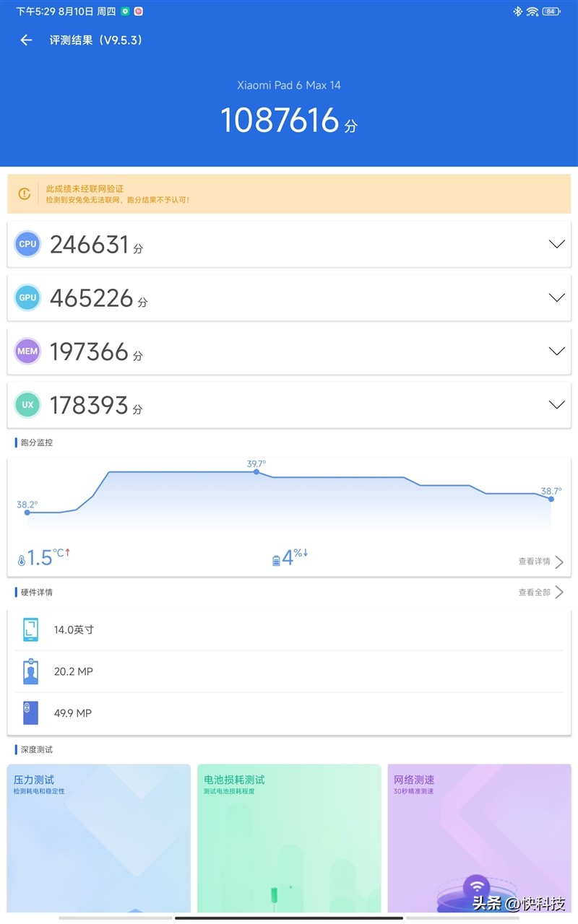Tap the back arrow icon
The width and height of the screenshot is (578, 924).
(26, 40)
